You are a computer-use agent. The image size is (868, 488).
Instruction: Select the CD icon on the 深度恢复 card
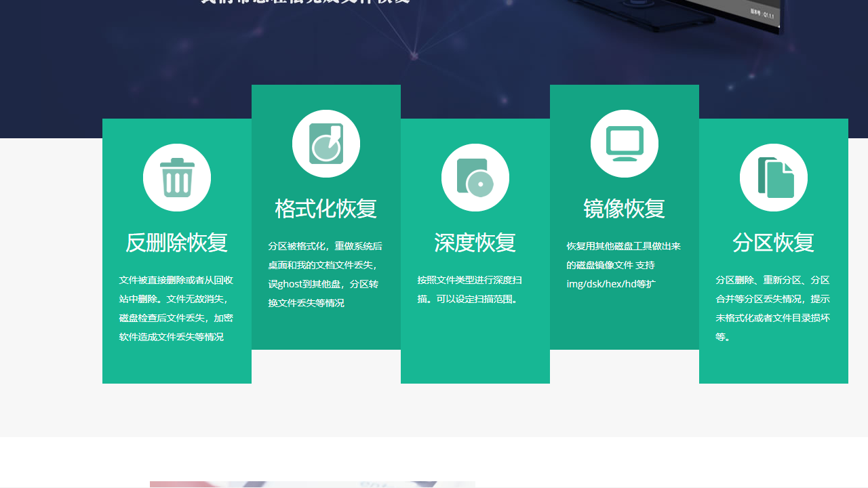[x=475, y=177]
